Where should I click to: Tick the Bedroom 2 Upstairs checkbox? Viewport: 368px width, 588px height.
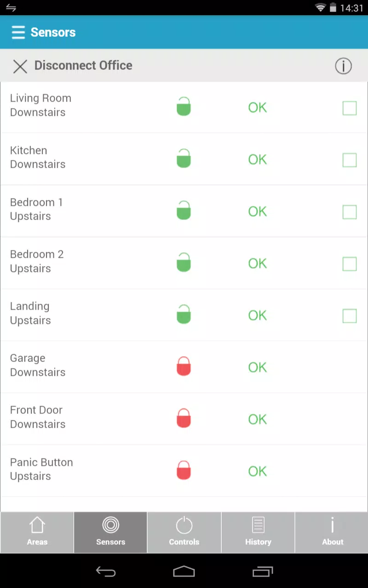350,264
